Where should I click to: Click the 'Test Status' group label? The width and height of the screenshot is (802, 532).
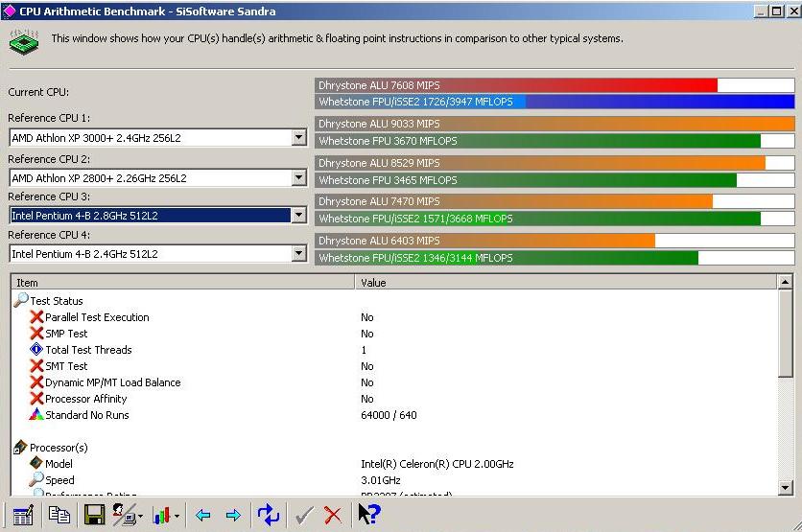point(57,301)
